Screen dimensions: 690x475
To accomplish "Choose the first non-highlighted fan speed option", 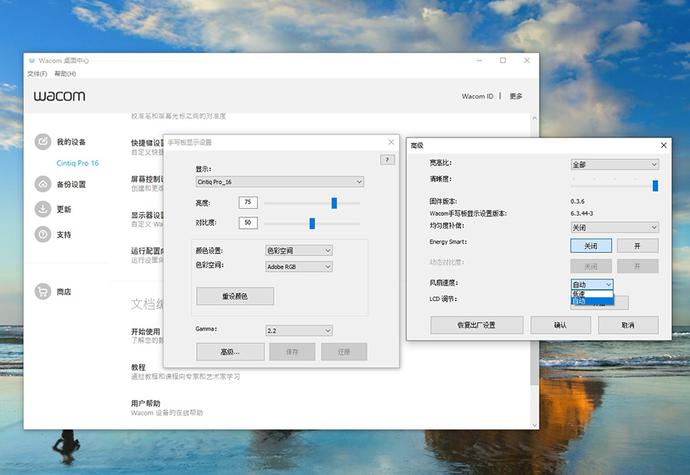I will click(592, 294).
